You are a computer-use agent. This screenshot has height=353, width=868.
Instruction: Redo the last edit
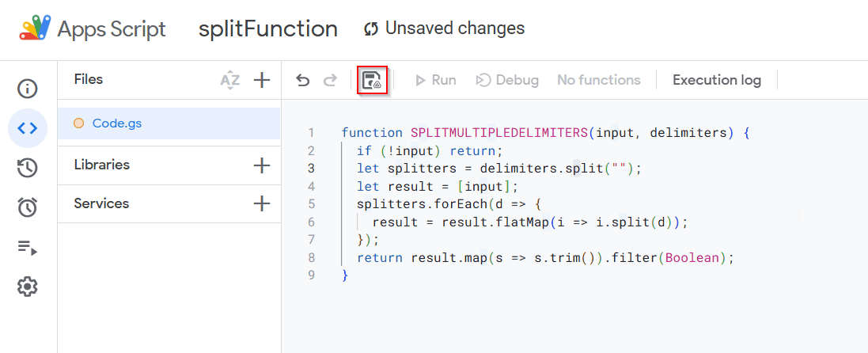tap(330, 81)
